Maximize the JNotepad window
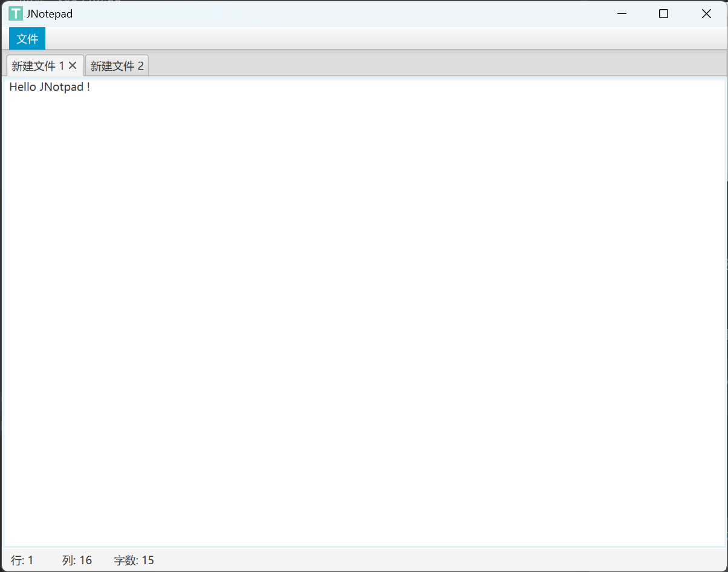The height and width of the screenshot is (572, 728). coord(663,13)
